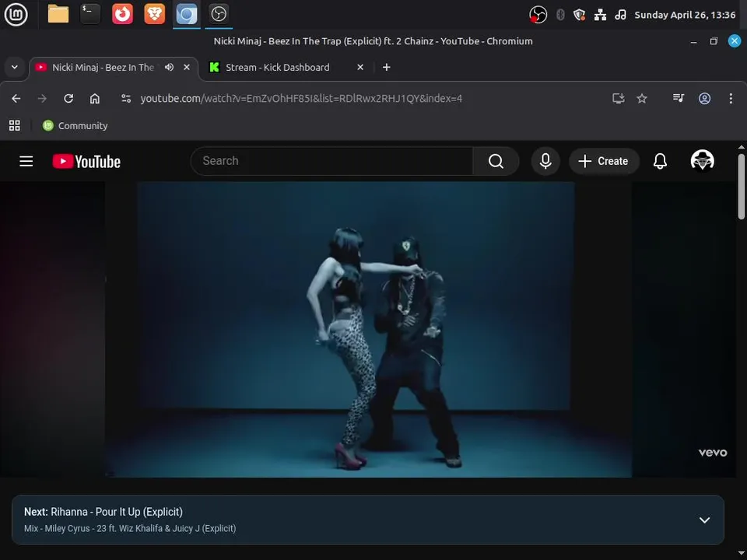Submit search with the magnifying glass button

tap(496, 161)
